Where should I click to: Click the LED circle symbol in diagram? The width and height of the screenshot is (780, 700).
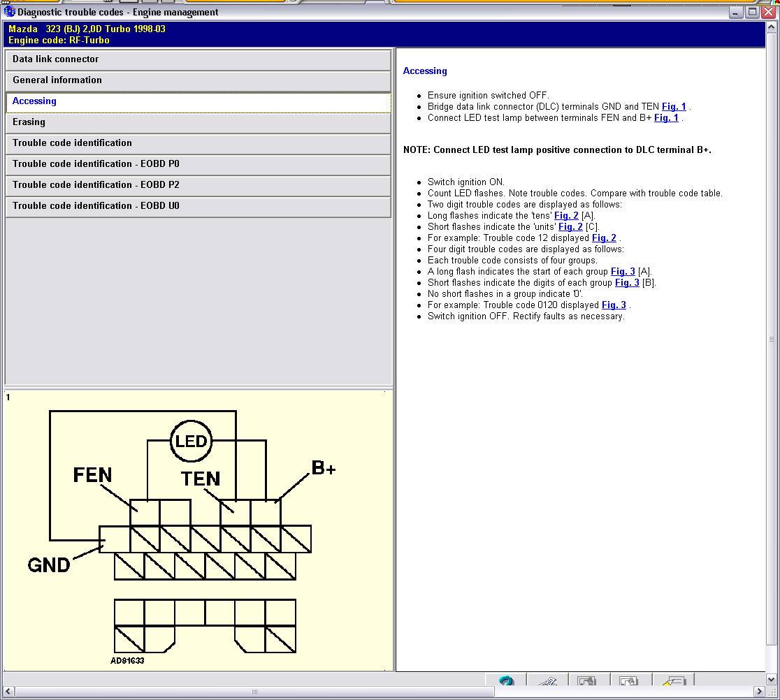(191, 441)
